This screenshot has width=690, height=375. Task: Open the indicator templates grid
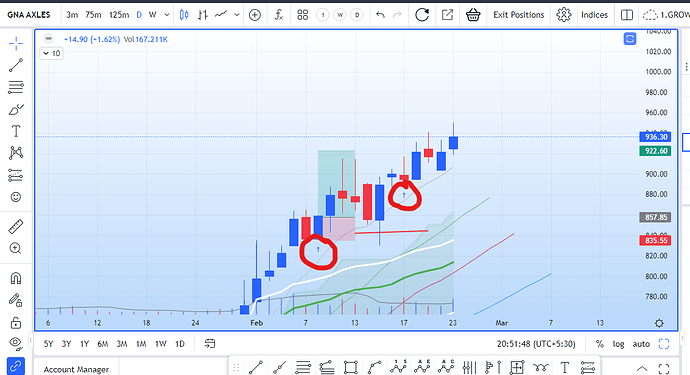303,15
